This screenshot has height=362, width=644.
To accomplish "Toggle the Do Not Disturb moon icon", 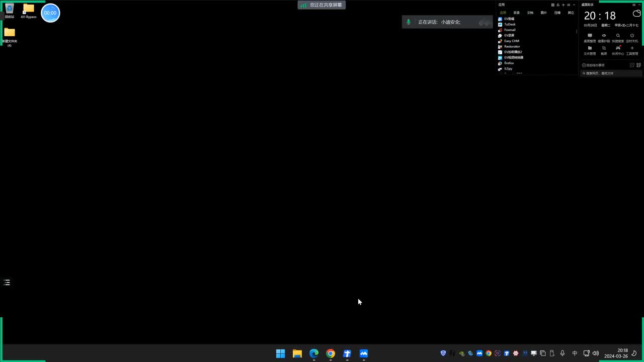I will pos(634,353).
